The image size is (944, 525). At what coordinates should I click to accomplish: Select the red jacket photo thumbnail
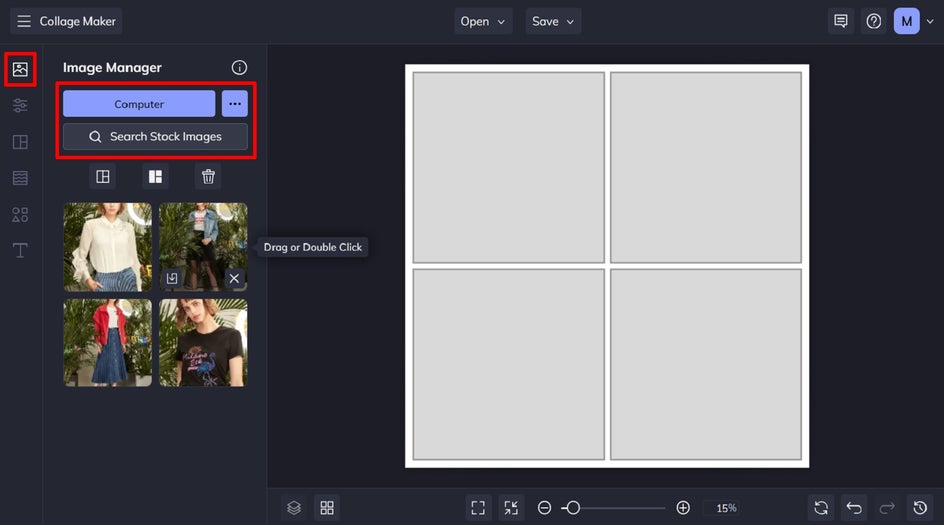(108, 342)
